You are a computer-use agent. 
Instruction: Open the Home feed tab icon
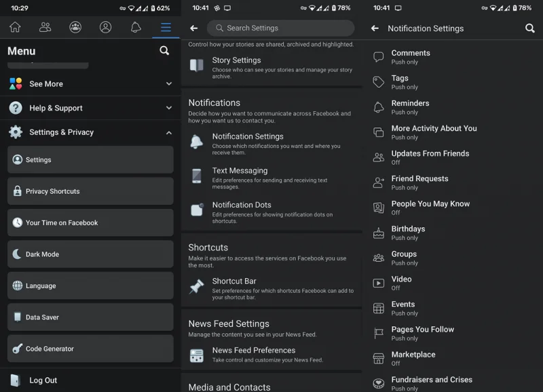pyautogui.click(x=15, y=27)
